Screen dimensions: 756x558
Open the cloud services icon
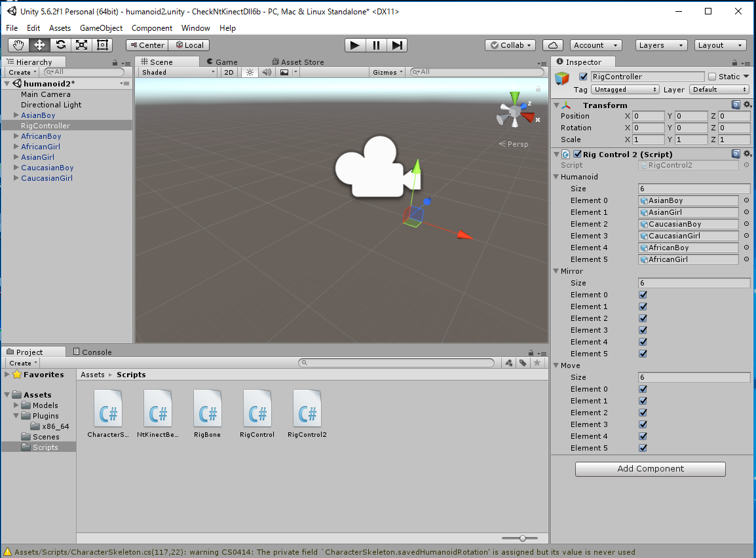(554, 45)
